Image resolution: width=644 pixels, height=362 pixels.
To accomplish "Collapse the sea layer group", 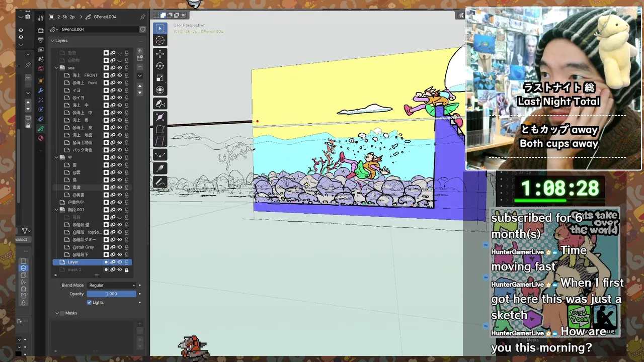I will (56, 68).
